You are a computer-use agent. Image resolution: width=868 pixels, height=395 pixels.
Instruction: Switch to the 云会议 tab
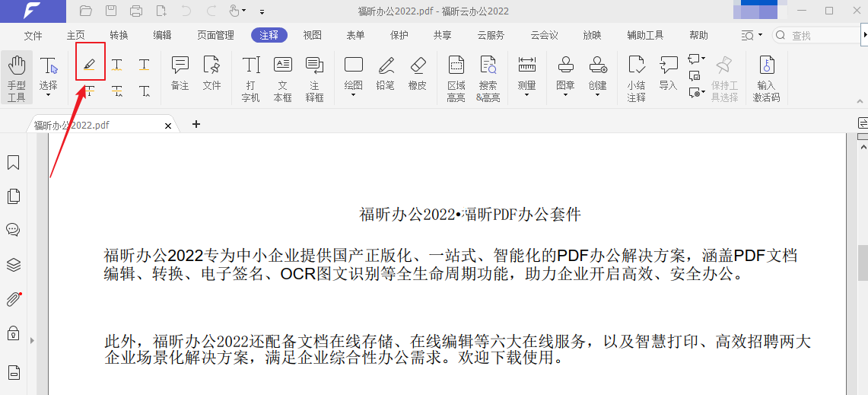tap(544, 36)
